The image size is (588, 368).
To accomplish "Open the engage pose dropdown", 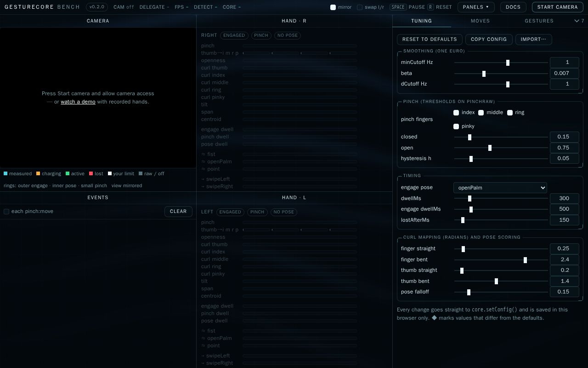I will [500, 188].
